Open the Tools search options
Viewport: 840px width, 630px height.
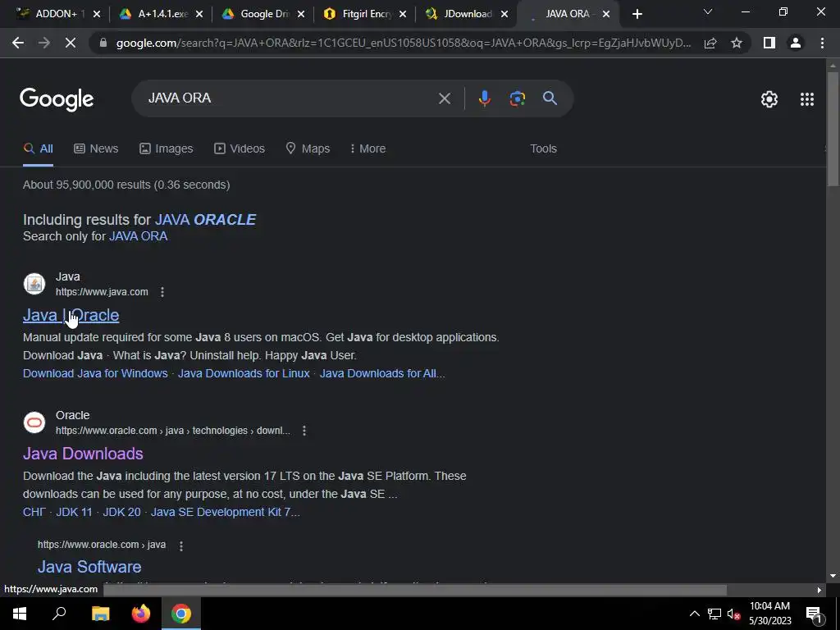[543, 148]
